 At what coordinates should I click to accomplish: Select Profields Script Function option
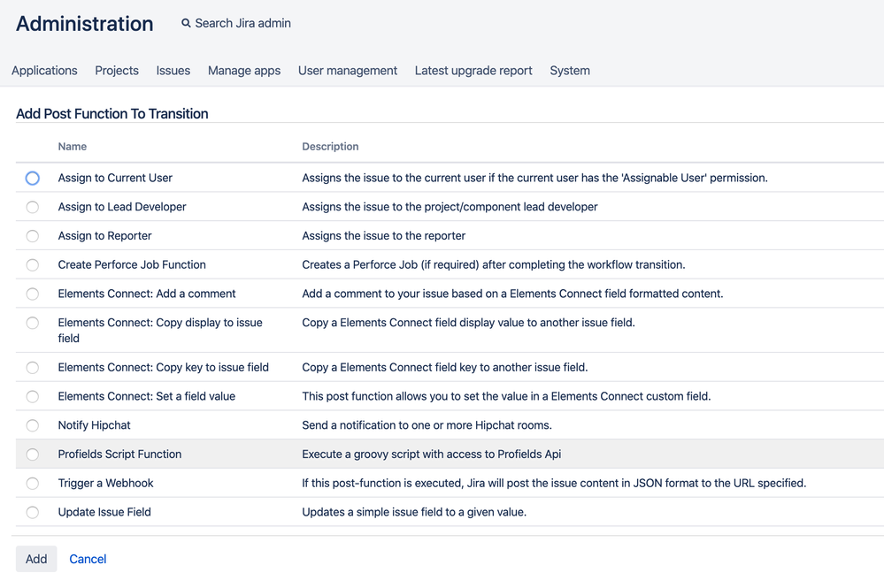click(32, 454)
